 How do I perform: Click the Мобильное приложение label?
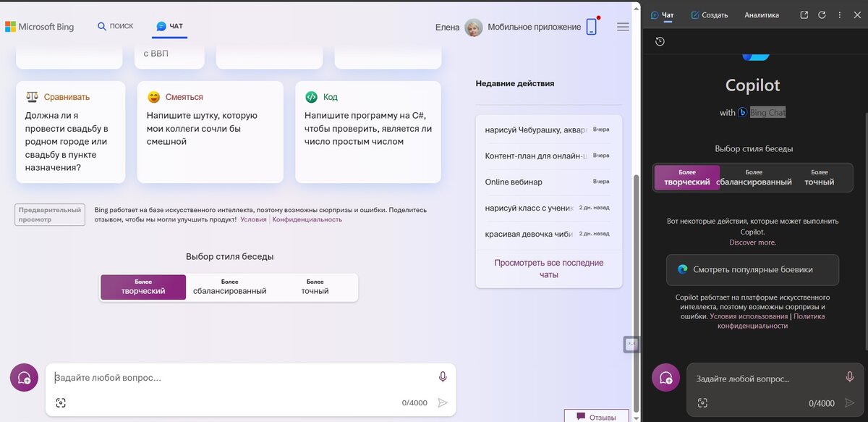click(x=534, y=27)
